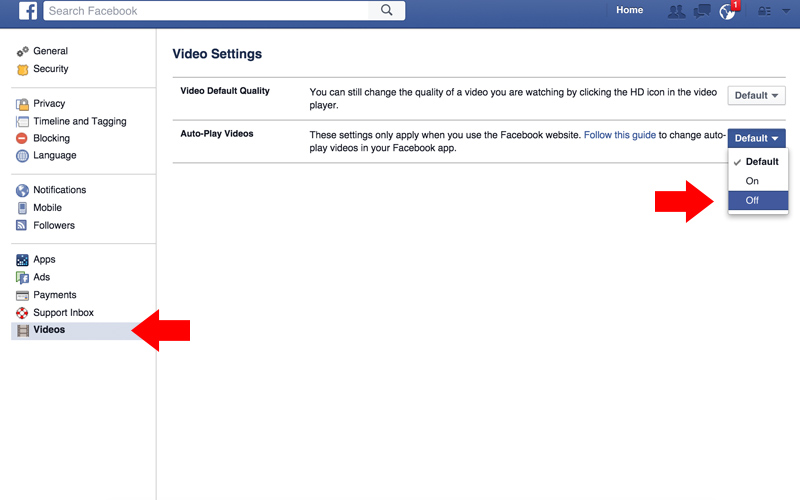Click the Payments card icon
Screen dimensions: 800x500
22,295
